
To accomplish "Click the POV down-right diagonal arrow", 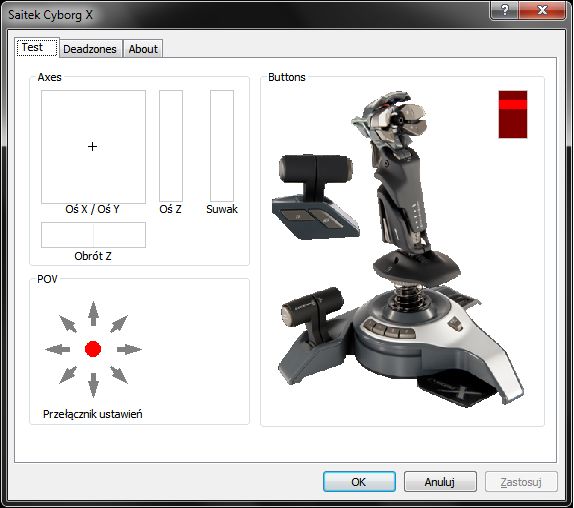I will click(x=119, y=375).
